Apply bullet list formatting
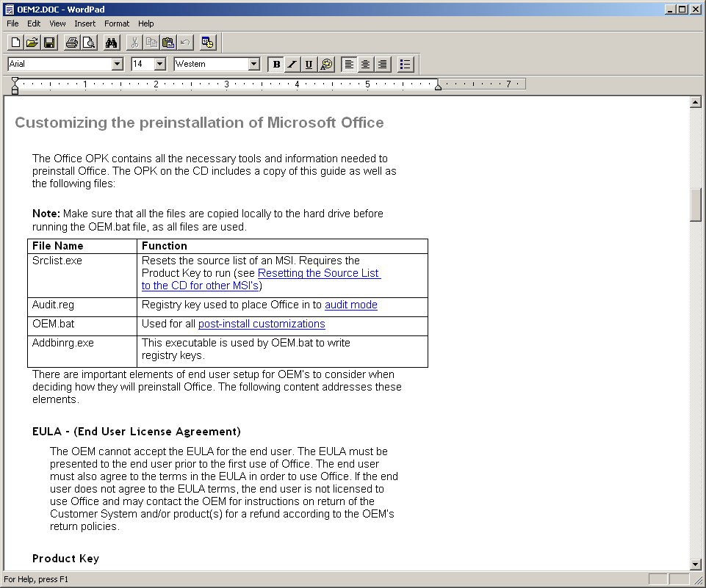Image resolution: width=706 pixels, height=588 pixels. (406, 65)
